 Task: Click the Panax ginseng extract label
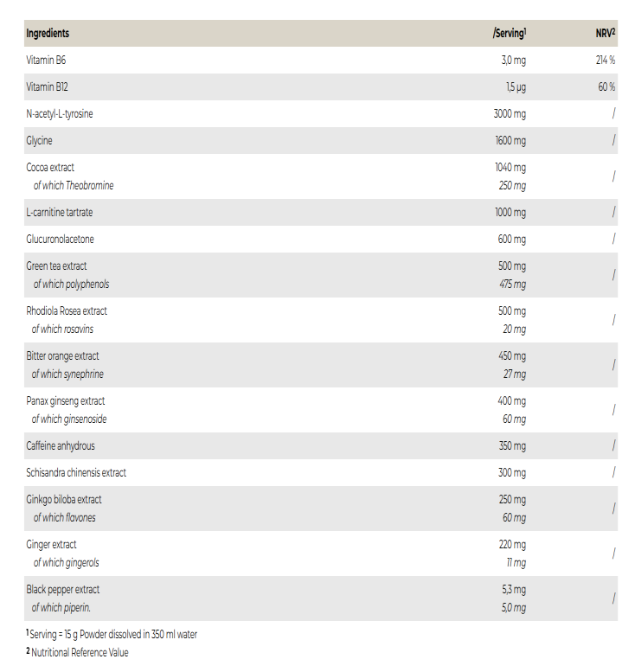pos(66,401)
